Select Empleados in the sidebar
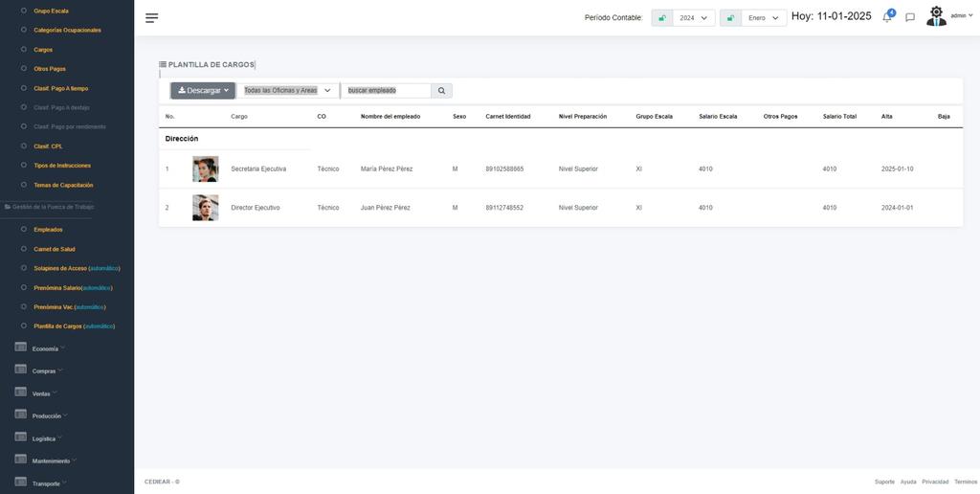 pos(48,230)
